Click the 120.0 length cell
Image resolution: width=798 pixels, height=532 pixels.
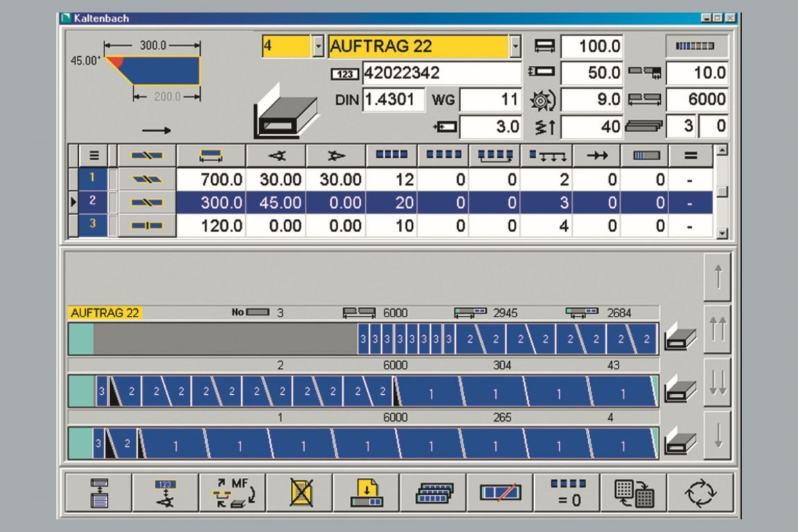coord(211,226)
